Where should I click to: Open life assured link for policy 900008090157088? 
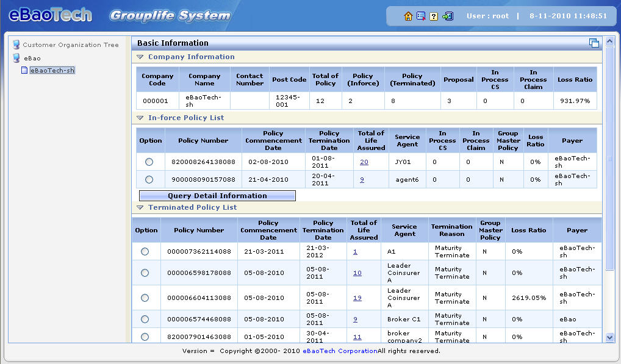click(x=362, y=180)
